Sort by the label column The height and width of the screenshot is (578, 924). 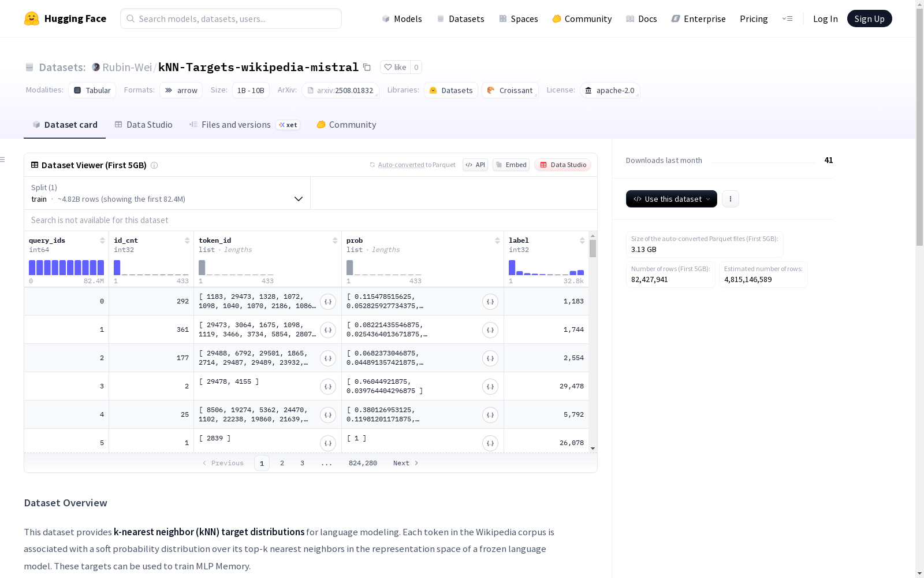[582, 240]
